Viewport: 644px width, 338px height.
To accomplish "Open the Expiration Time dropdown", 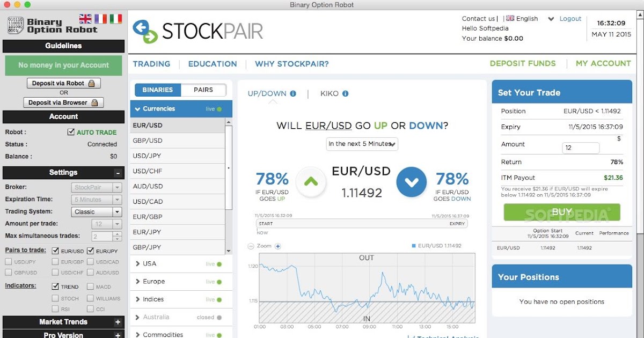I will [x=97, y=200].
